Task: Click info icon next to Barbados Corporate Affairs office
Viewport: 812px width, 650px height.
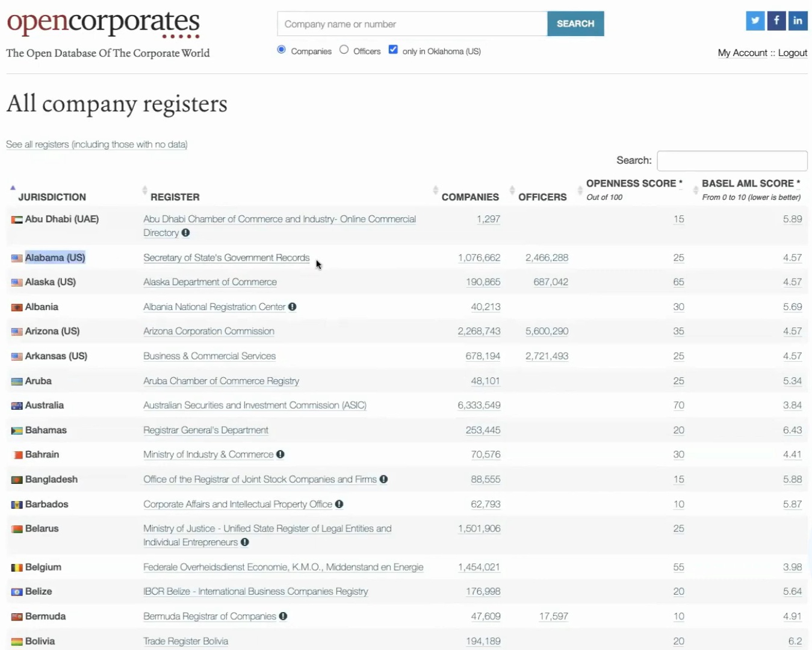Action: [x=339, y=504]
